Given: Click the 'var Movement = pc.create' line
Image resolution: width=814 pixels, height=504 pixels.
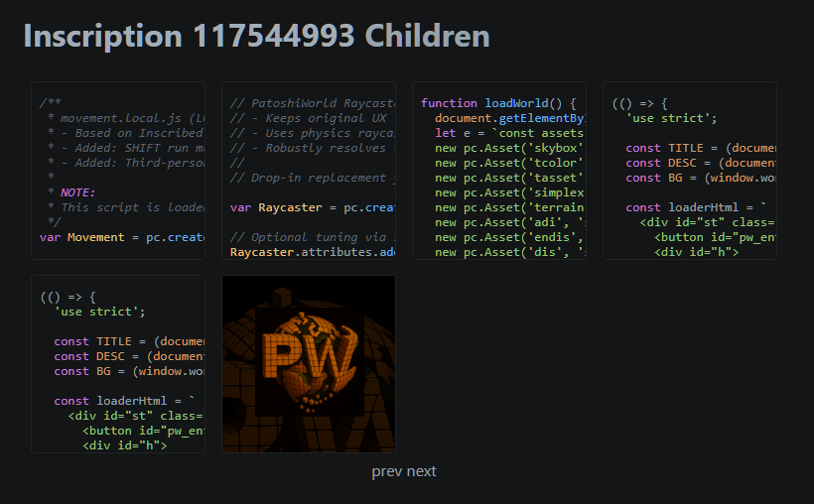Looking at the screenshot, I should [122, 237].
